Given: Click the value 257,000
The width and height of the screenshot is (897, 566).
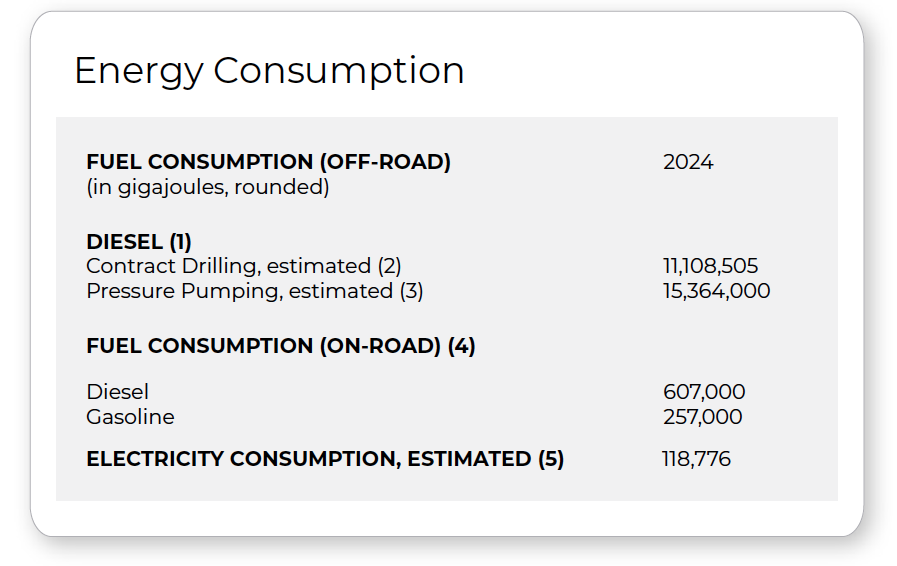Looking at the screenshot, I should [x=702, y=417].
